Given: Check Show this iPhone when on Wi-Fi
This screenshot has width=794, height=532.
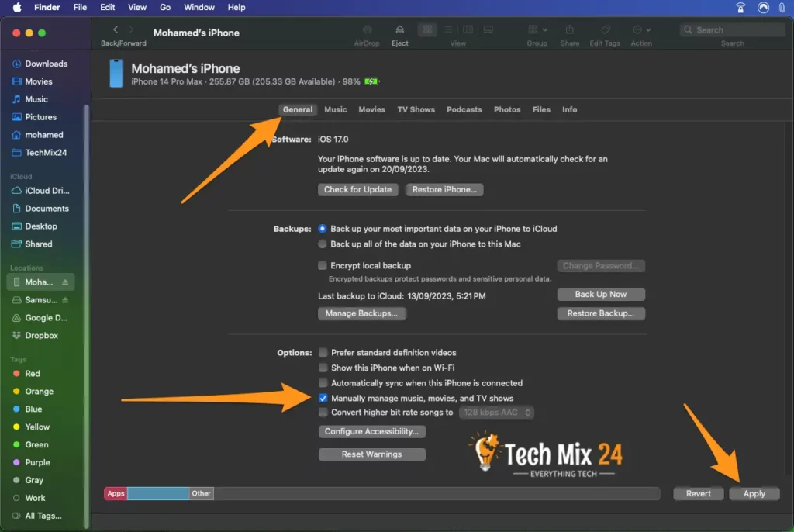Looking at the screenshot, I should pyautogui.click(x=323, y=368).
